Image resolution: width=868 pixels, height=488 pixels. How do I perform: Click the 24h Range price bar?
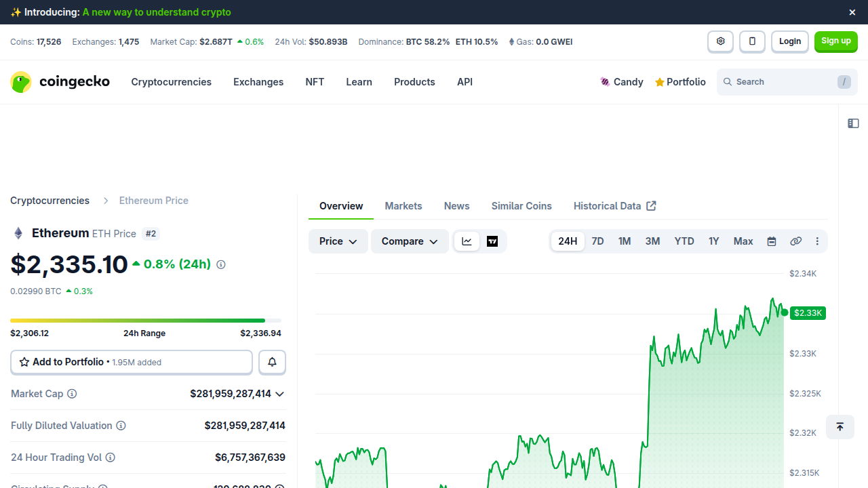[x=144, y=320]
